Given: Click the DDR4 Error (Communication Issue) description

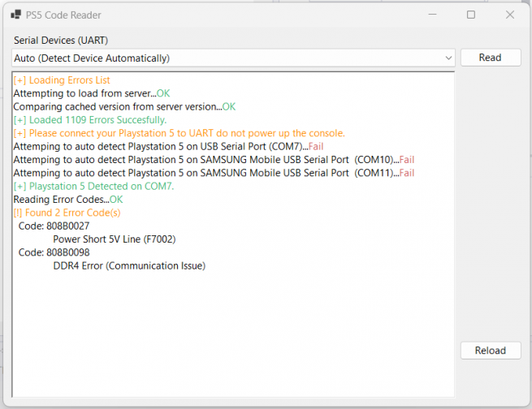Looking at the screenshot, I should pos(129,265).
